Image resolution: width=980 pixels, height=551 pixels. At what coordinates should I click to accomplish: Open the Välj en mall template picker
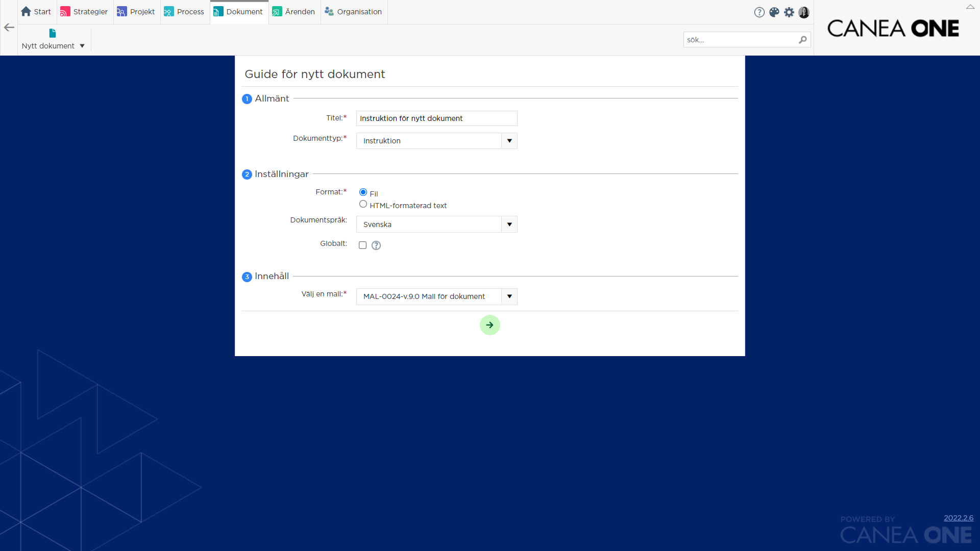coord(509,296)
